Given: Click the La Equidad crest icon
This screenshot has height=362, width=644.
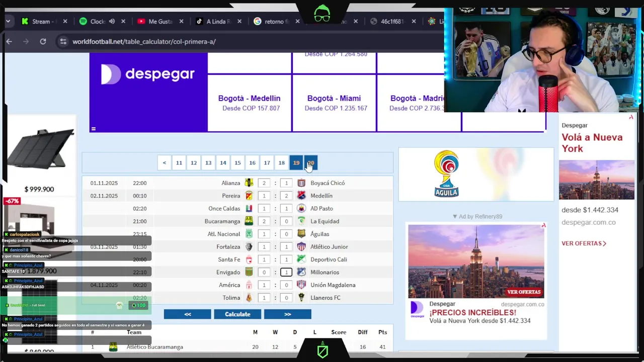Looking at the screenshot, I should [301, 221].
